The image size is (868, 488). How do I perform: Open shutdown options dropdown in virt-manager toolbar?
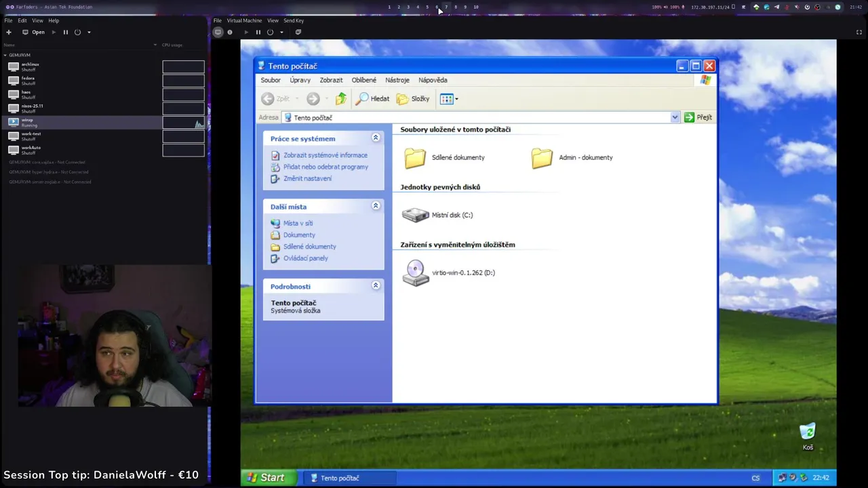click(x=89, y=32)
